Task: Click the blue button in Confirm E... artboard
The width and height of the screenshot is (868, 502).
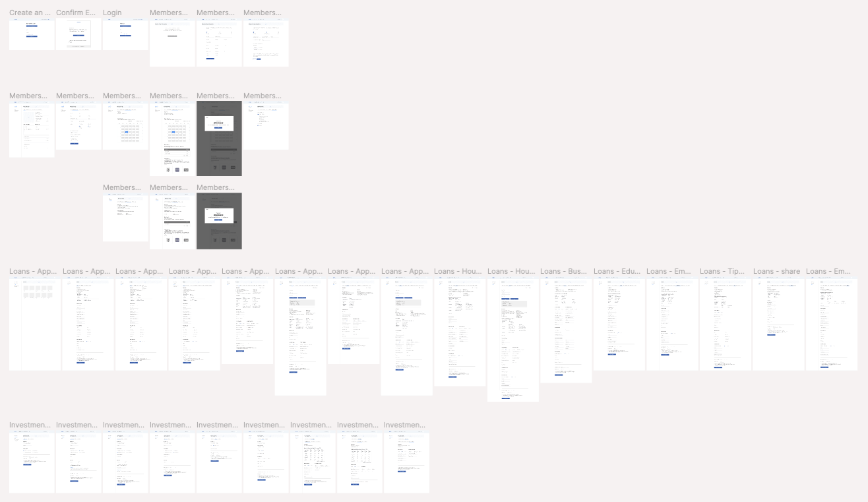Action: click(x=78, y=36)
